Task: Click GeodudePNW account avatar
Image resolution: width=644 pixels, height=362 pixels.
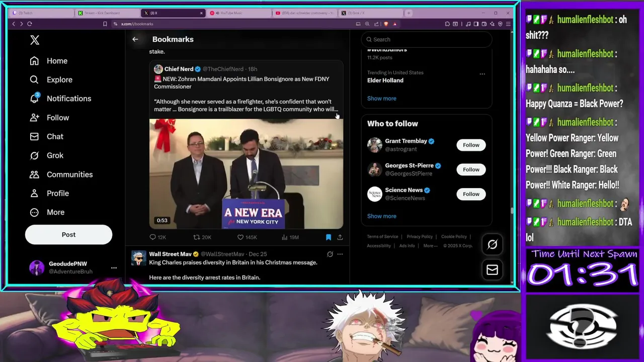Action: pyautogui.click(x=37, y=267)
